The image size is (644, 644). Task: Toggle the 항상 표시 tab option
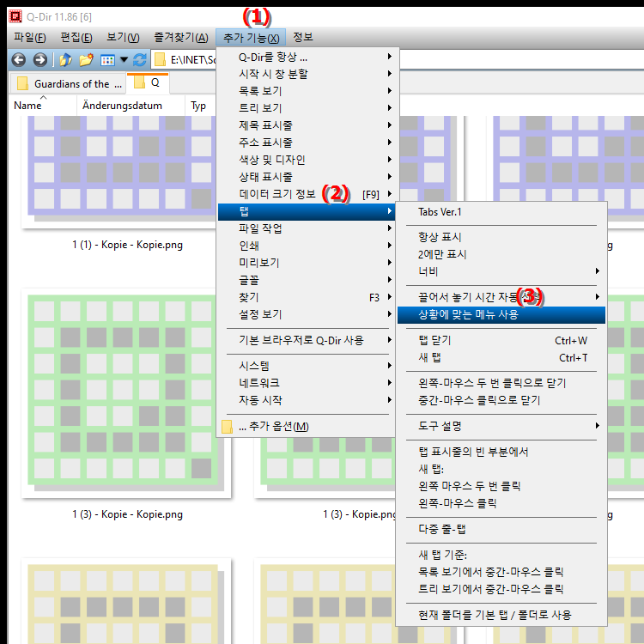click(501, 237)
